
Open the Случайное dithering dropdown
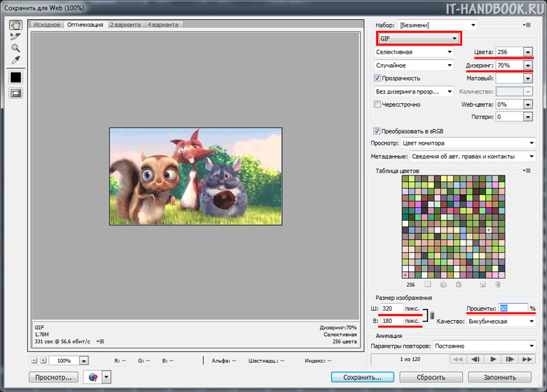coord(414,65)
